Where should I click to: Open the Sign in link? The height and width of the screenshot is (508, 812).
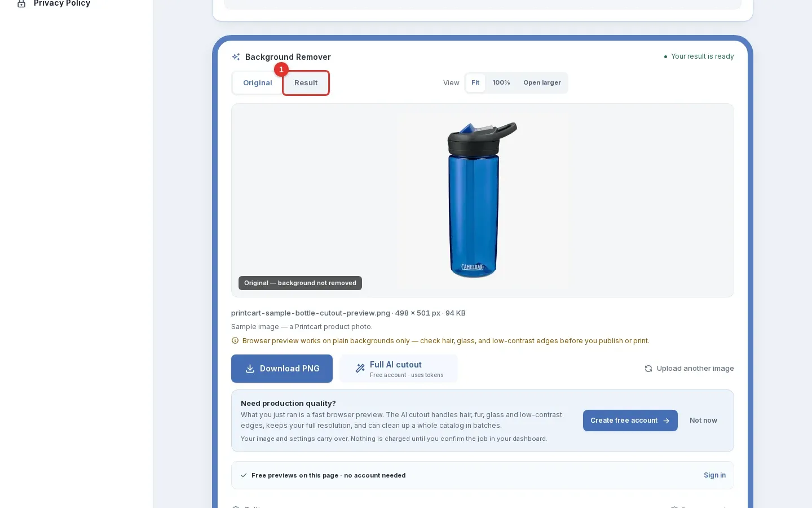click(x=714, y=475)
